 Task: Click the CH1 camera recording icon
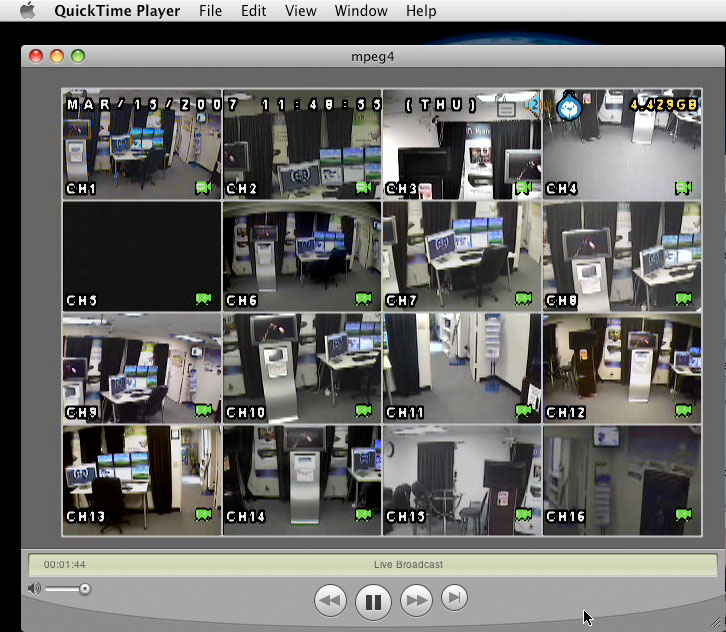[x=203, y=188]
